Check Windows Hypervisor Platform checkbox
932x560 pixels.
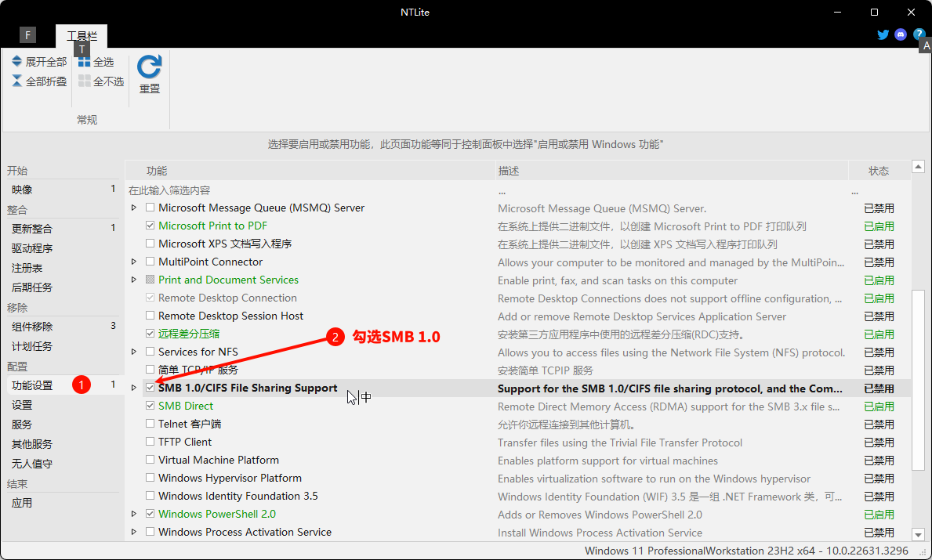tap(150, 478)
